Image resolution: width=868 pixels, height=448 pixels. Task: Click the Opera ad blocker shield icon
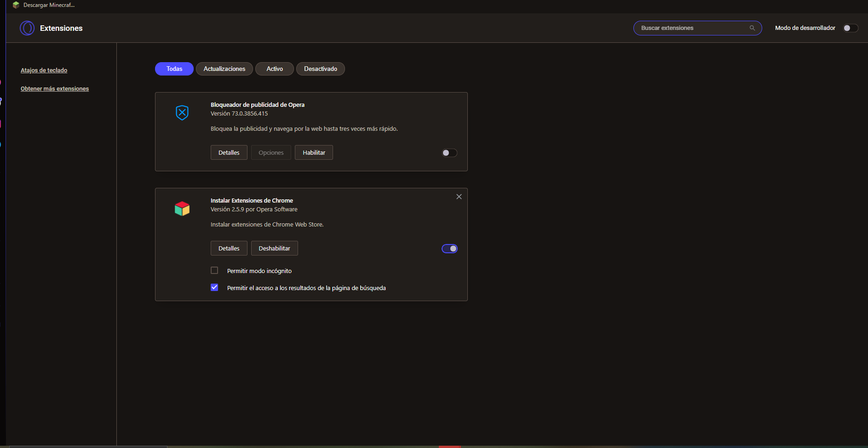click(182, 112)
